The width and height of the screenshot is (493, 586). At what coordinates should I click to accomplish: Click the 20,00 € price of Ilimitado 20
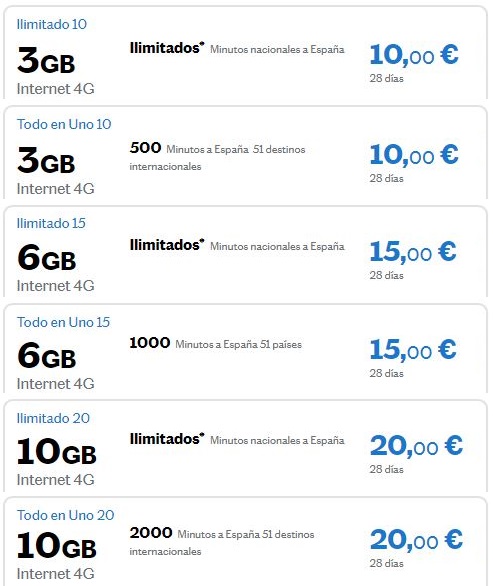[x=416, y=446]
